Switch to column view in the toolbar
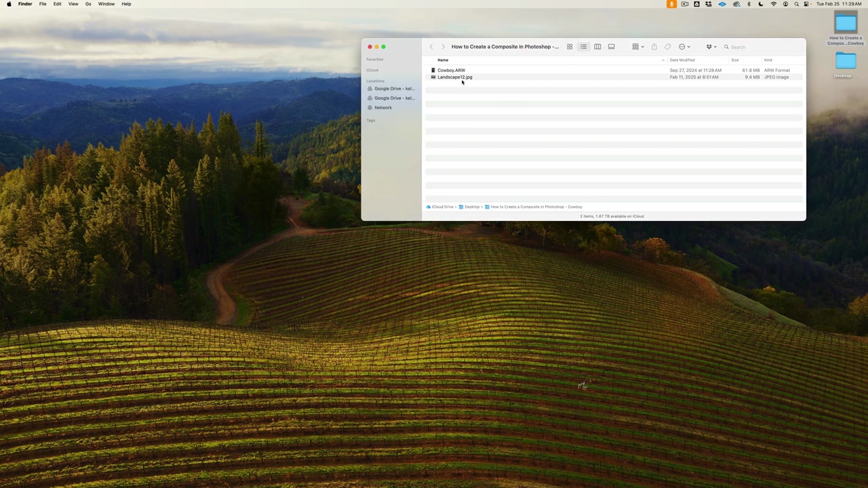Screen dimensions: 868x488 [x=597, y=46]
